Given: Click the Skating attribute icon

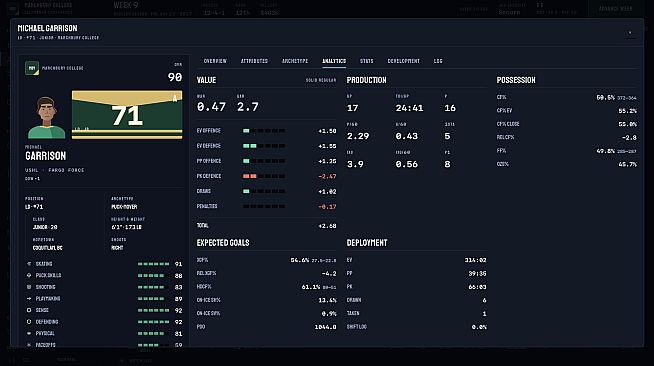Looking at the screenshot, I should 29,264.
